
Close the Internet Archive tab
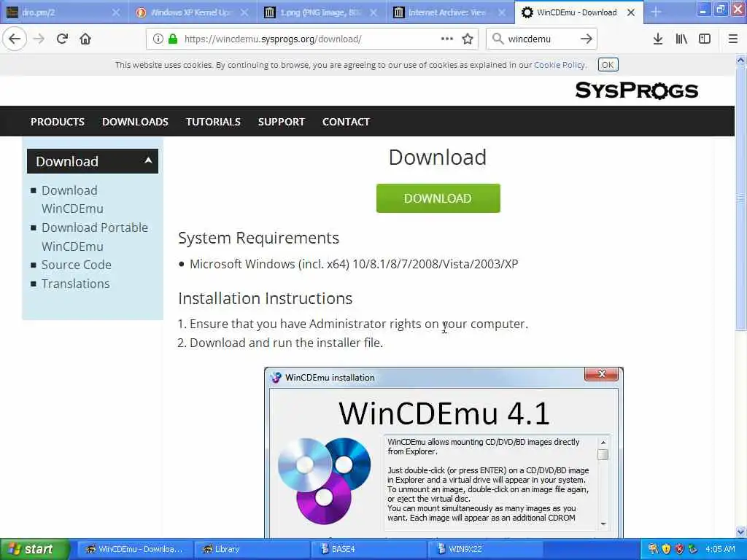502,13
